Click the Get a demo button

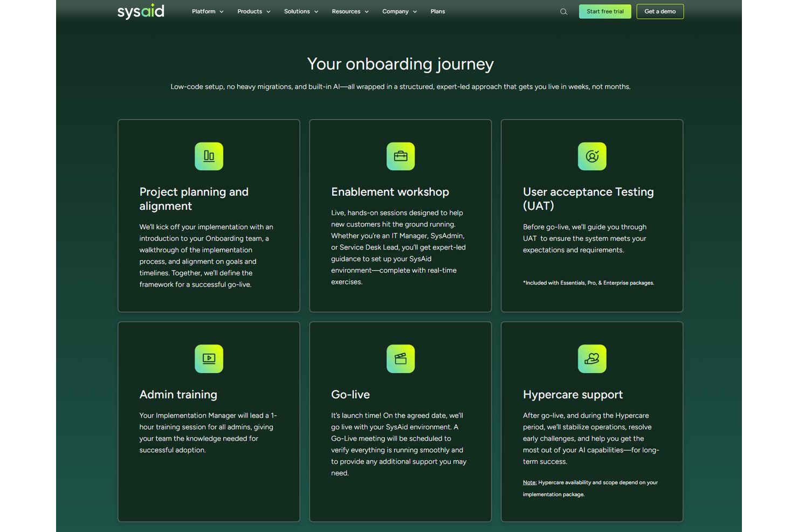660,11
